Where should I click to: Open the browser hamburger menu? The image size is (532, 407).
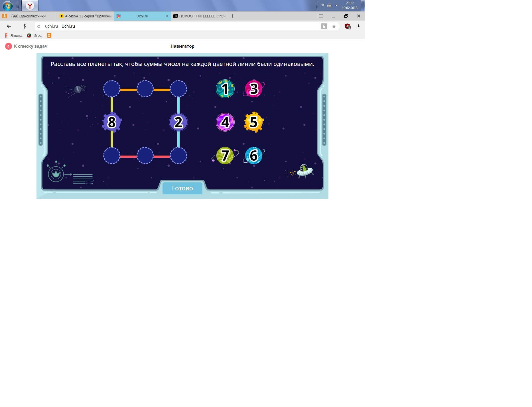(x=321, y=16)
